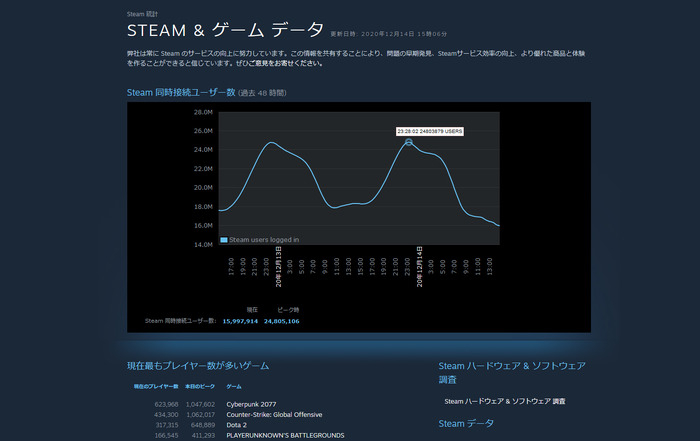Click the Steam users logged in legend label

pos(264,240)
